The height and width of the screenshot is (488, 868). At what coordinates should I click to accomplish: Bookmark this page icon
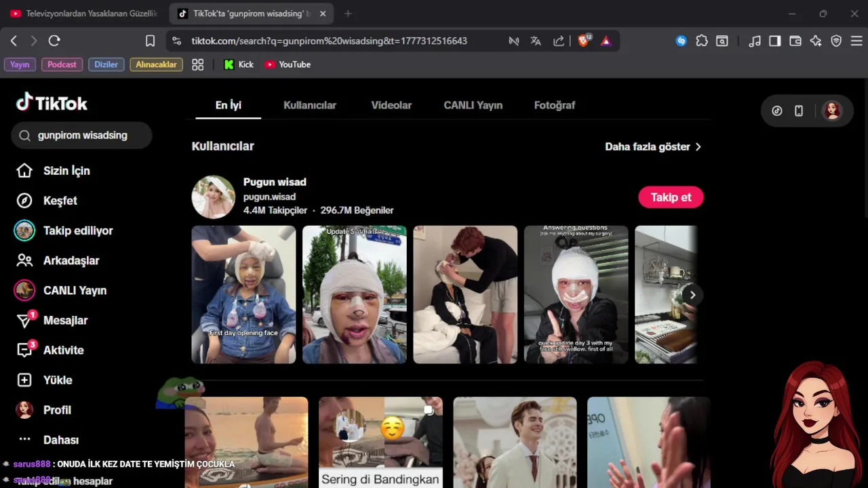[x=151, y=41]
